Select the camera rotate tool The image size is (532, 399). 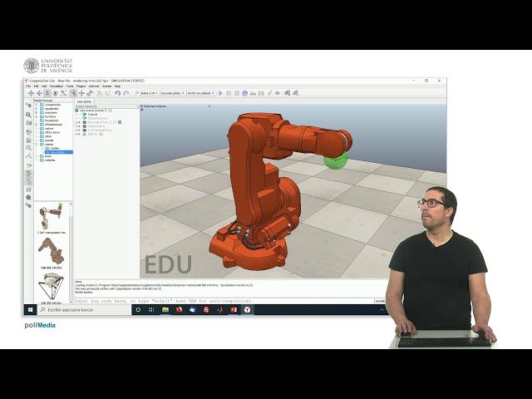[39, 93]
